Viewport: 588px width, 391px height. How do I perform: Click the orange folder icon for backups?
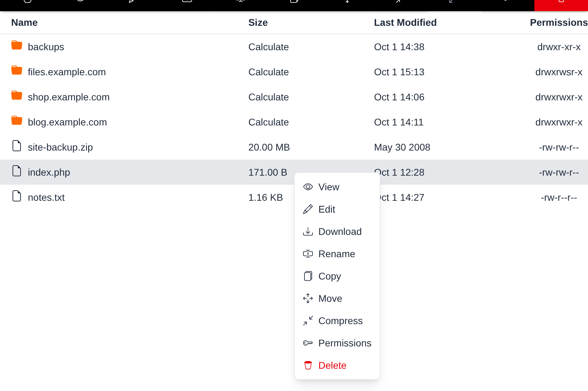pos(17,45)
